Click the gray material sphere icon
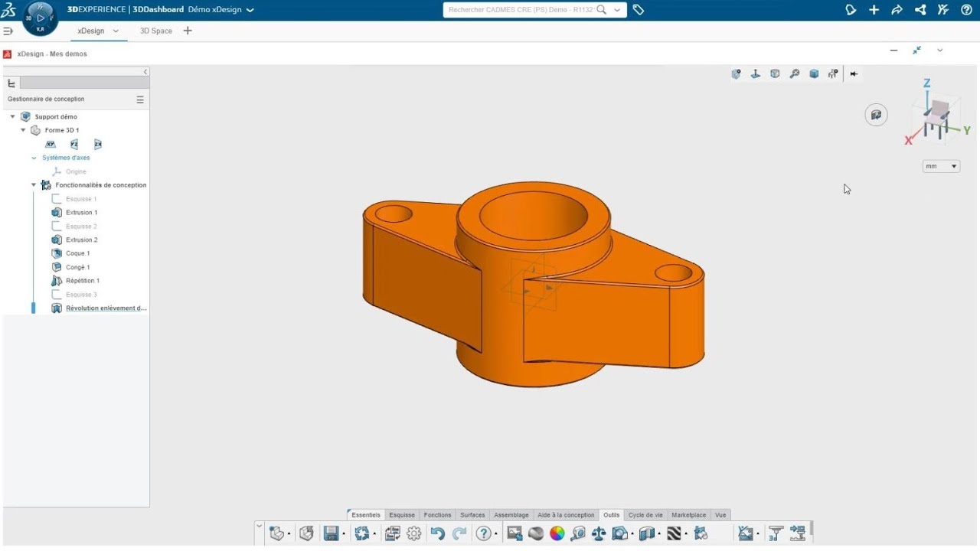980x551 pixels. pos(536,533)
